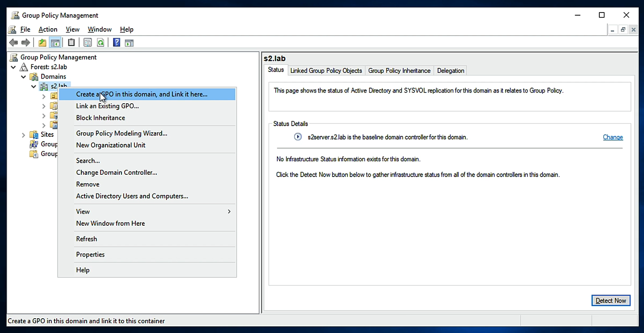Toggle the Show/Hide Console Tree icon
The width and height of the screenshot is (644, 333).
tap(55, 43)
